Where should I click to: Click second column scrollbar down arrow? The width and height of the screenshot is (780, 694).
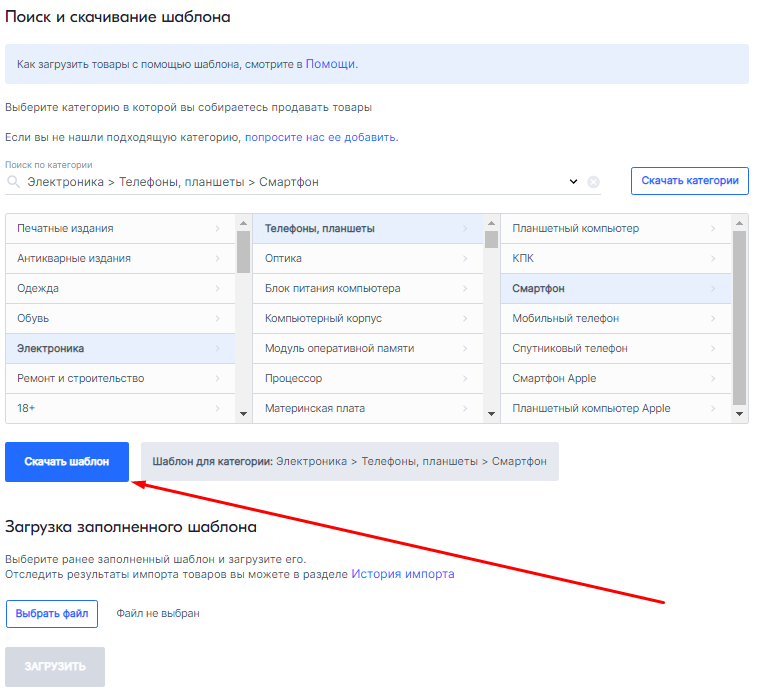tap(491, 414)
